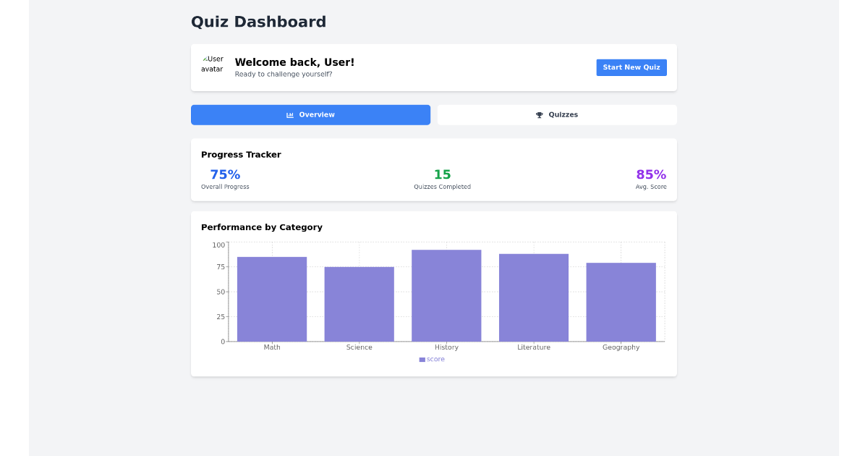
Task: Click the trophy icon on the Quizzes tab
Action: pyautogui.click(x=538, y=114)
